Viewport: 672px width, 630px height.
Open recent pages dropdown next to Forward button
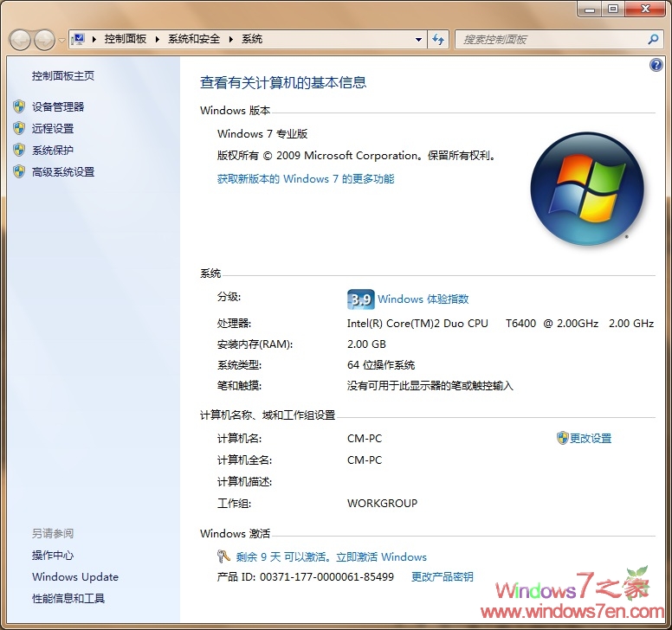(x=61, y=40)
